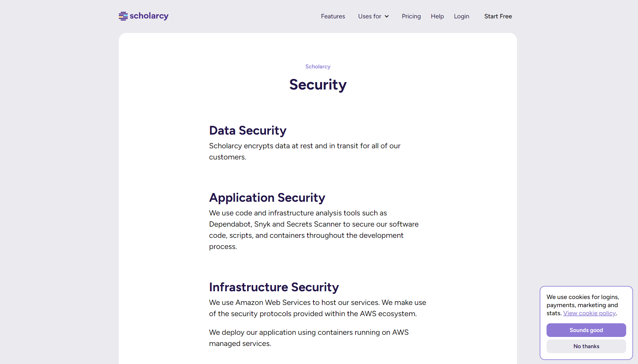Viewport: 638px width, 364px height.
Task: Click the Scholarcy breadcrumb above Security
Action: [x=318, y=67]
